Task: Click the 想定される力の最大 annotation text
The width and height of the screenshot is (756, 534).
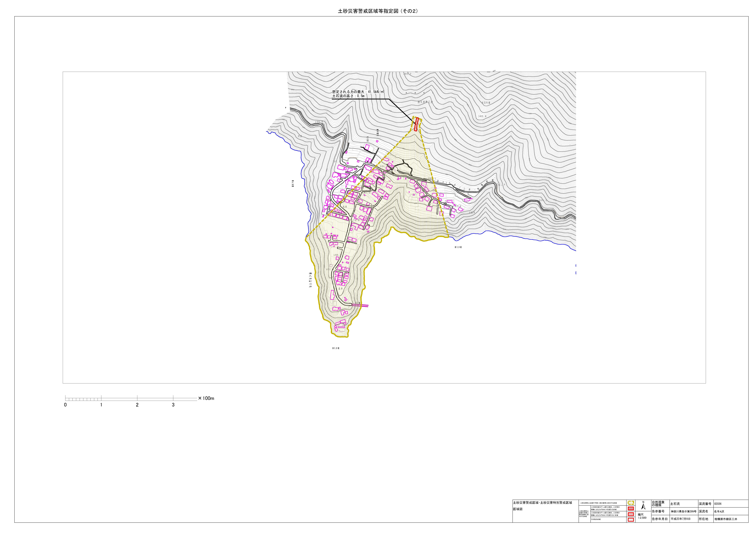Action: [x=358, y=92]
